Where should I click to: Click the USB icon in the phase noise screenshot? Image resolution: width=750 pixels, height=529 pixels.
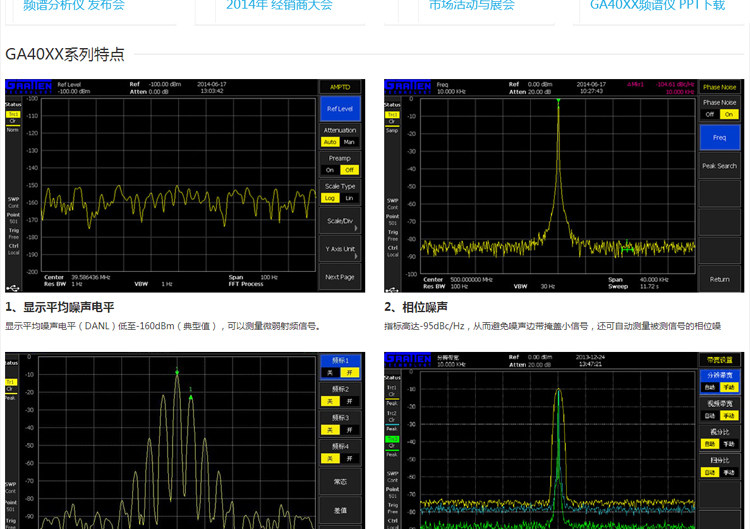tap(392, 289)
